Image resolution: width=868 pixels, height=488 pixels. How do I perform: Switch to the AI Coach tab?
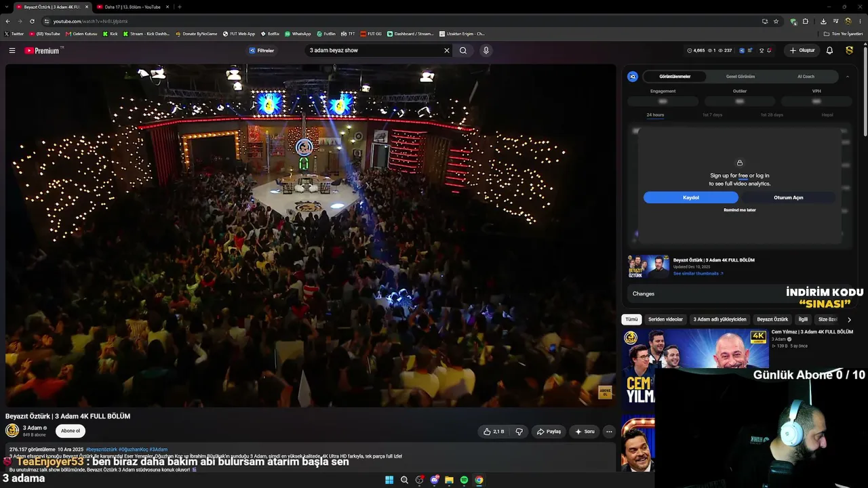tap(806, 77)
